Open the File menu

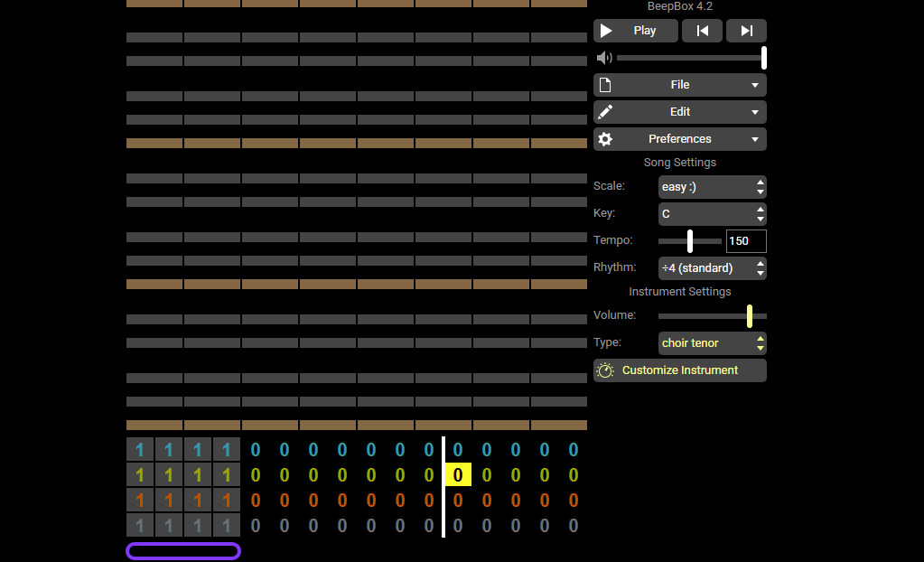tap(679, 85)
